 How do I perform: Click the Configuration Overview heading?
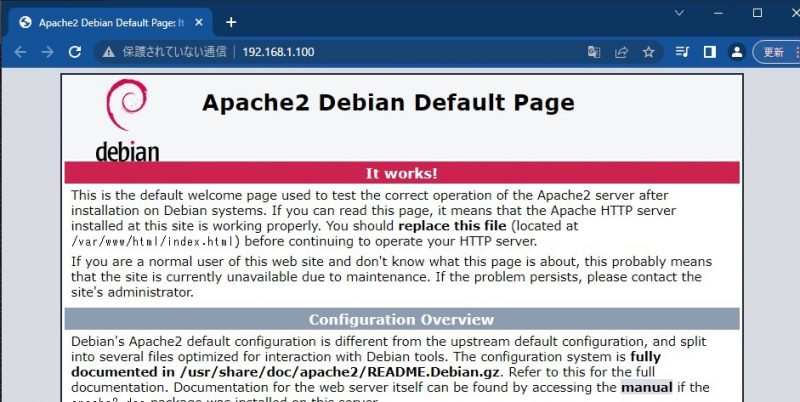(402, 319)
